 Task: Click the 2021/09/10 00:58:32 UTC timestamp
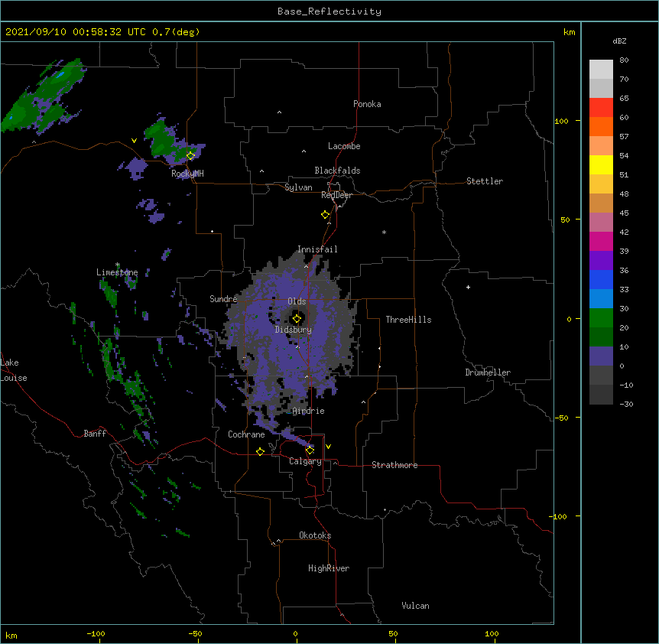pyautogui.click(x=76, y=32)
